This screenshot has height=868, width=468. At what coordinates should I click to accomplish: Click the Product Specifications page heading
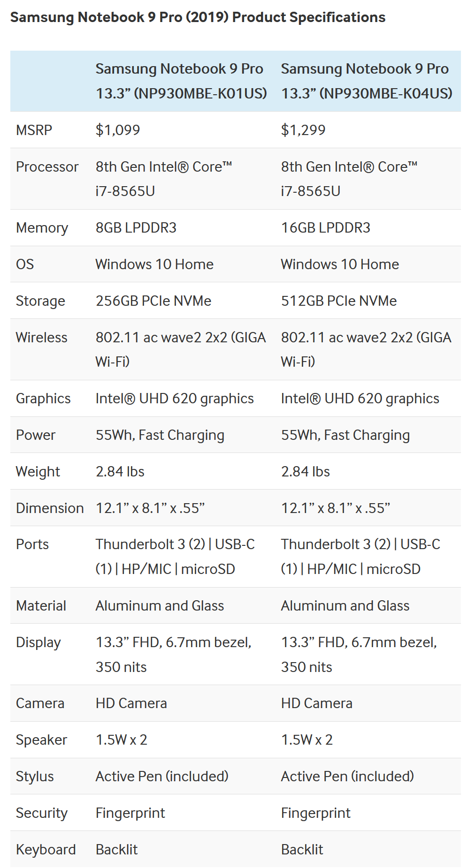pos(198,17)
